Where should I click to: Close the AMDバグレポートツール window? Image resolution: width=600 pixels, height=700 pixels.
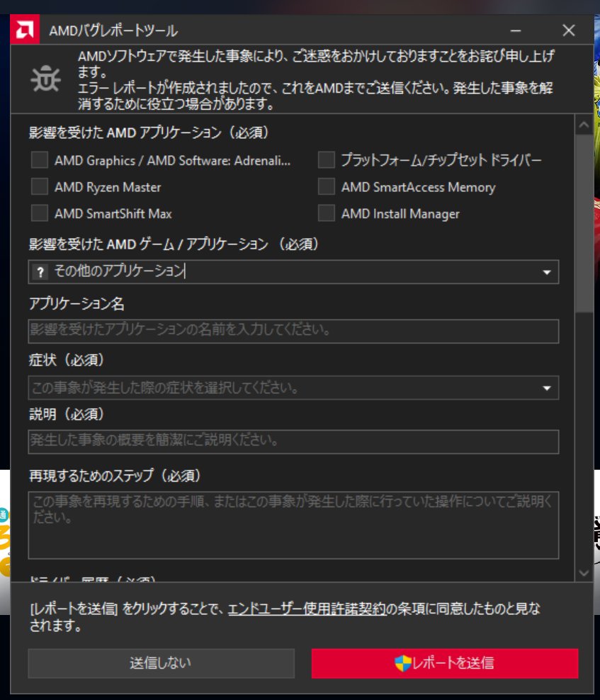(568, 30)
